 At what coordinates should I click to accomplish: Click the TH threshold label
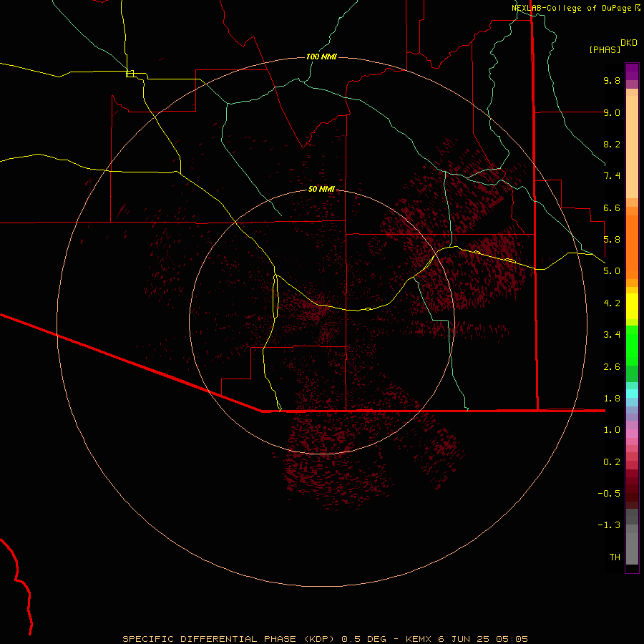[615, 557]
